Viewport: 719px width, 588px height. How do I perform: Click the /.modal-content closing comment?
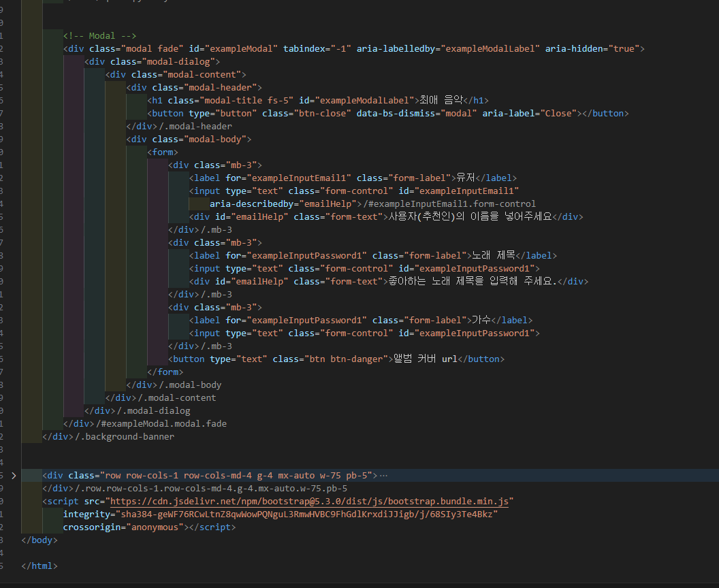[176, 398]
